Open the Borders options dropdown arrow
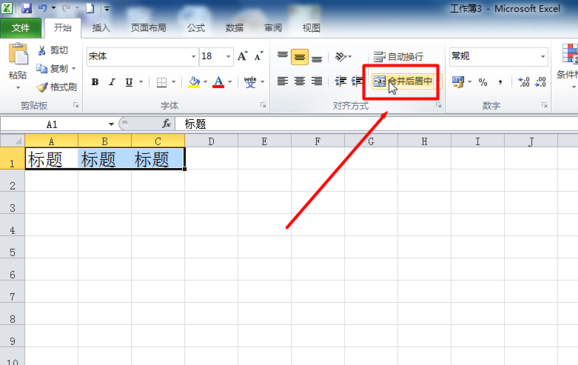Viewport: 578px width, 365px height. coord(173,82)
